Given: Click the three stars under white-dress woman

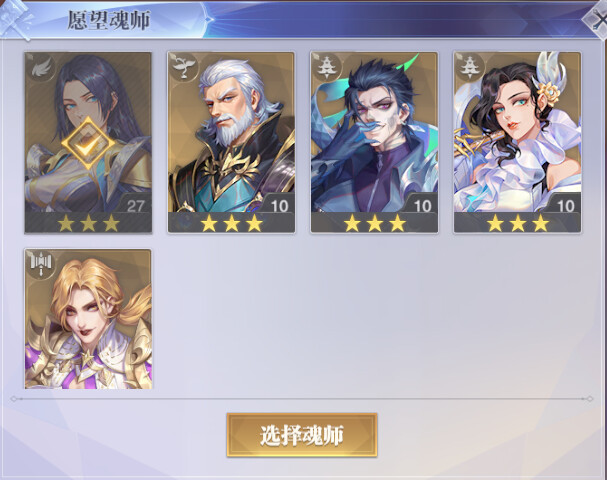Looking at the screenshot, I should point(518,223).
